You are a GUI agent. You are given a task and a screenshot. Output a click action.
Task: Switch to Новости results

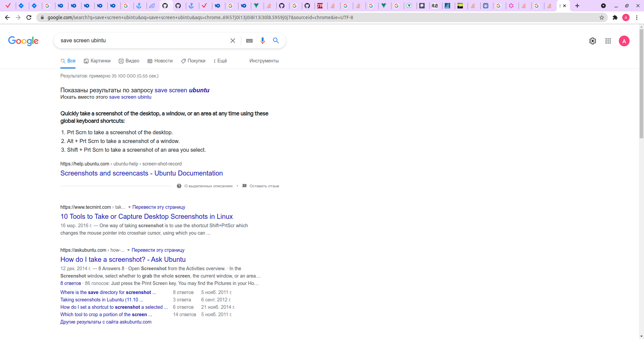tap(160, 61)
